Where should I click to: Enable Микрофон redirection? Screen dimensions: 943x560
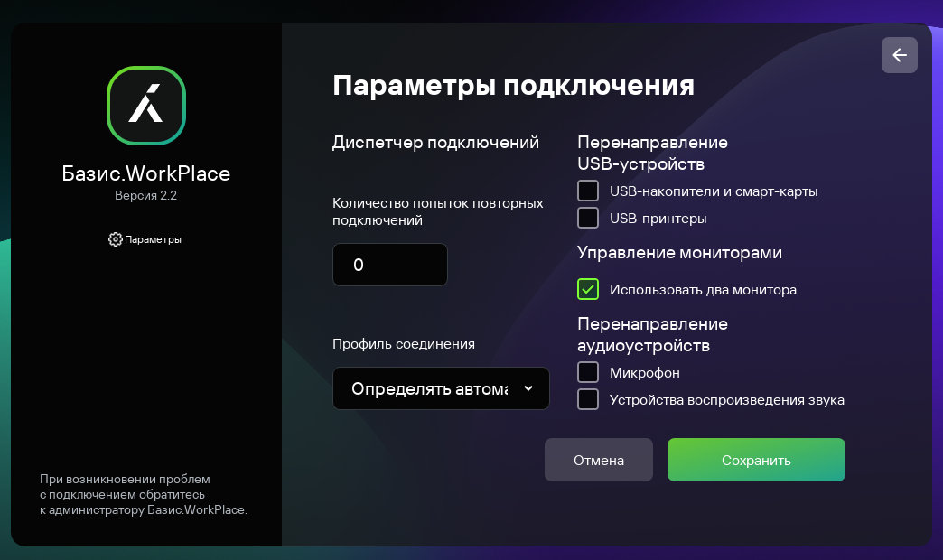point(588,371)
